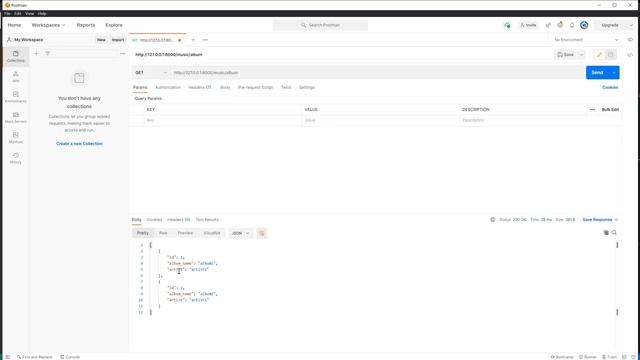Select Visualize response view
The image size is (640, 360).
pos(212,233)
